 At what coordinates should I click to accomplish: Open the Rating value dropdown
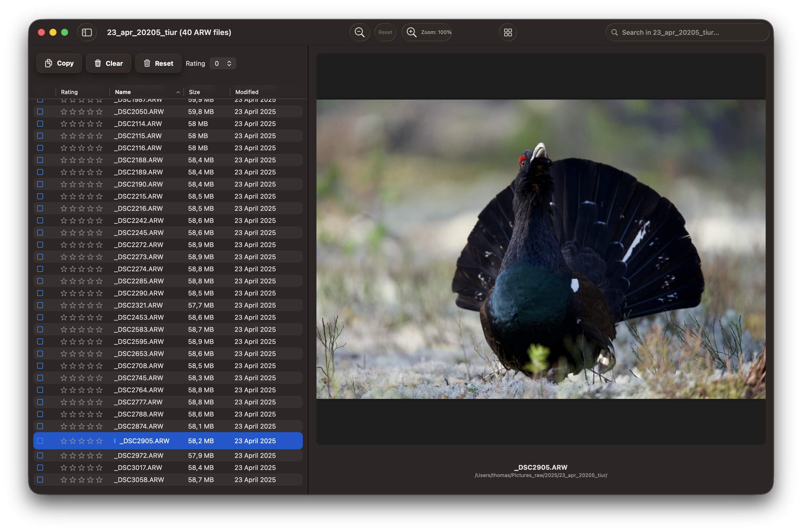click(x=223, y=64)
